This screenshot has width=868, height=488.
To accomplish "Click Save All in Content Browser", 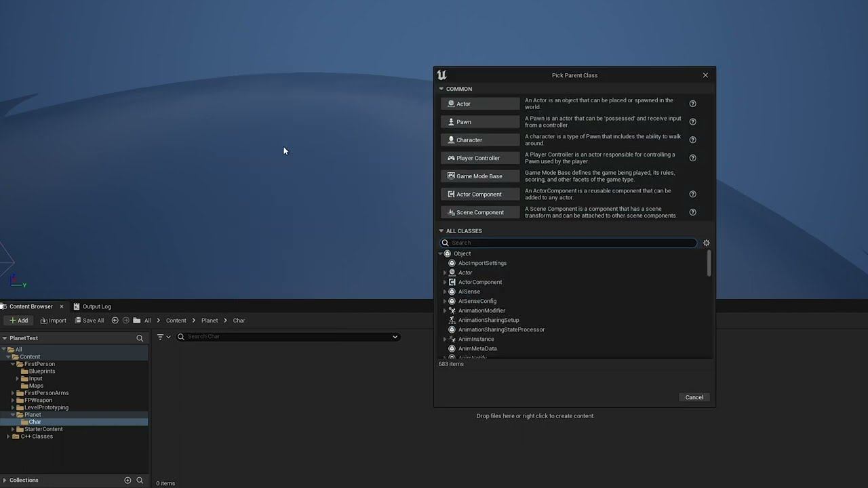I will [90, 321].
